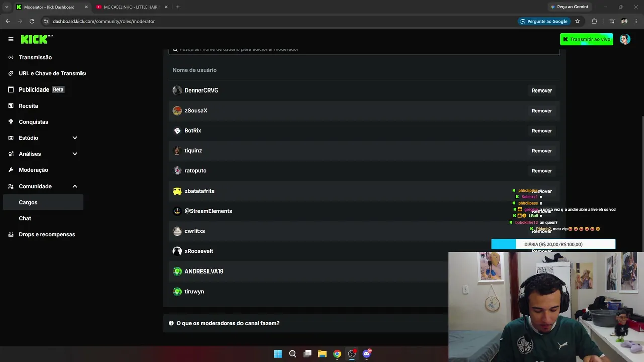
Task: Go back to previous page
Action: pyautogui.click(x=8, y=21)
